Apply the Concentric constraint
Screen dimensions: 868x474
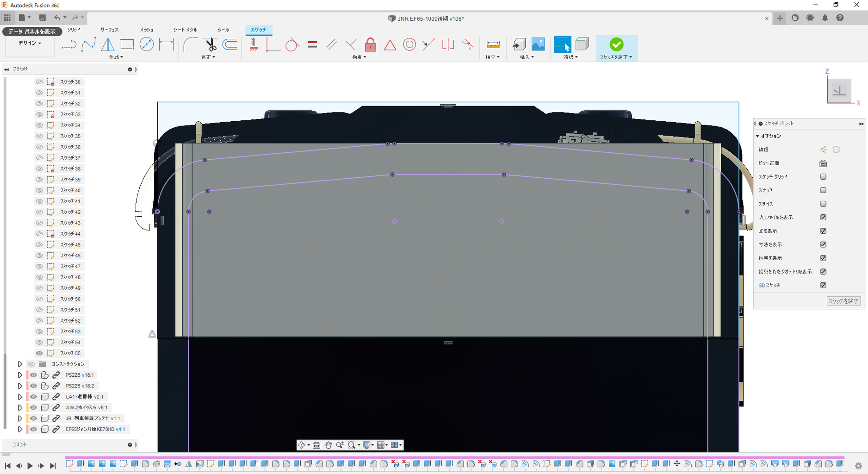409,44
